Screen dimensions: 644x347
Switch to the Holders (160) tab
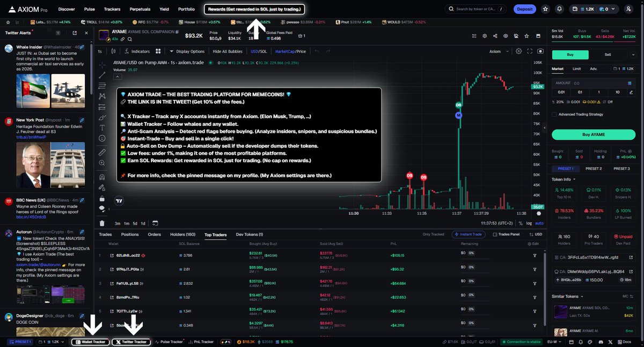coord(182,234)
